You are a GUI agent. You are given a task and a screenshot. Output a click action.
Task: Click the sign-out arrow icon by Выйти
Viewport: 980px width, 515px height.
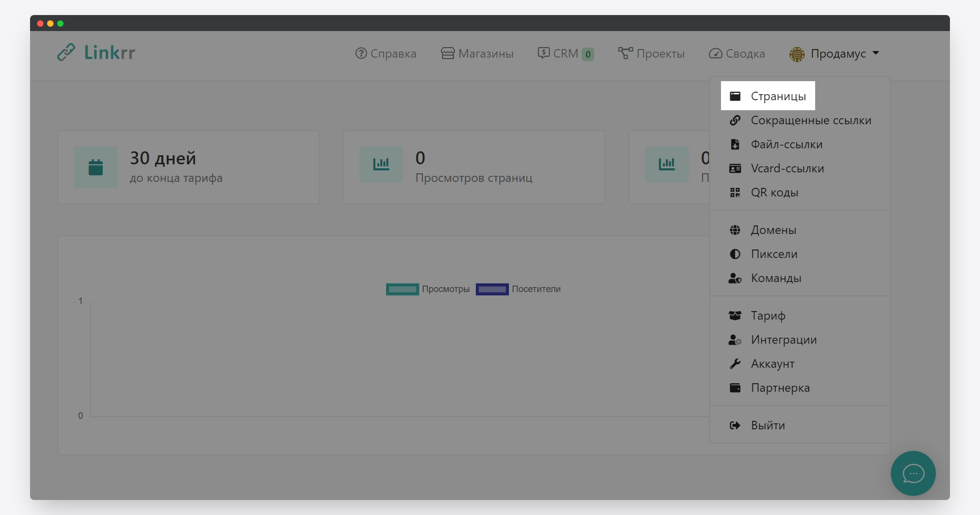click(x=735, y=425)
